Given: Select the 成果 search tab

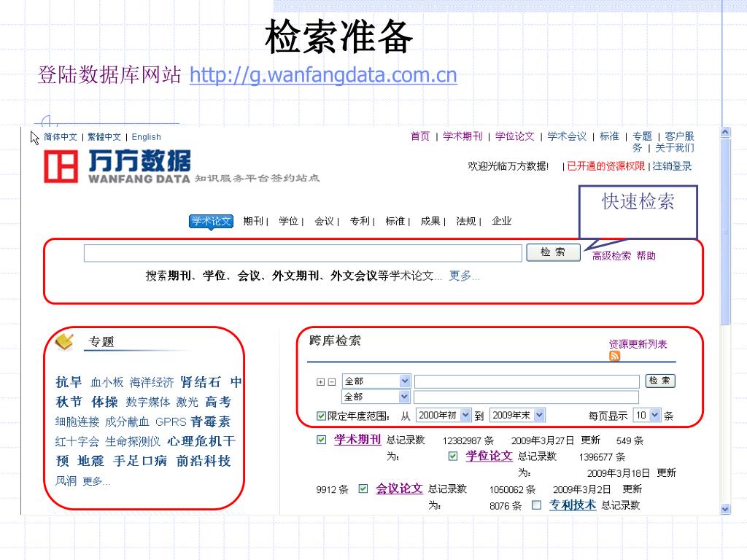Looking at the screenshot, I should 430,221.
